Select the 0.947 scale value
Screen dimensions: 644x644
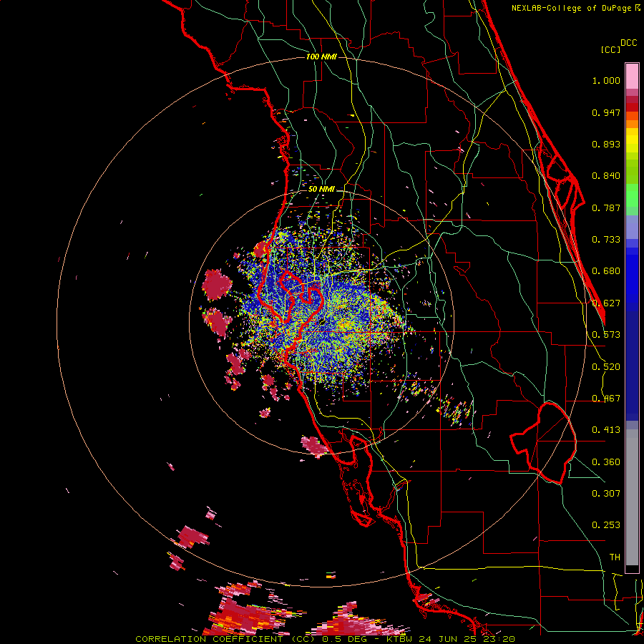click(x=606, y=112)
